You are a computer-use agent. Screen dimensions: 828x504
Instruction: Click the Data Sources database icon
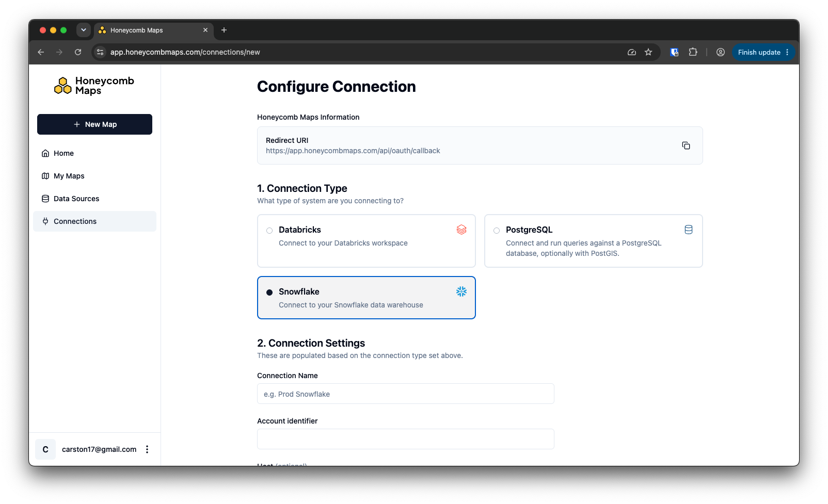click(45, 199)
